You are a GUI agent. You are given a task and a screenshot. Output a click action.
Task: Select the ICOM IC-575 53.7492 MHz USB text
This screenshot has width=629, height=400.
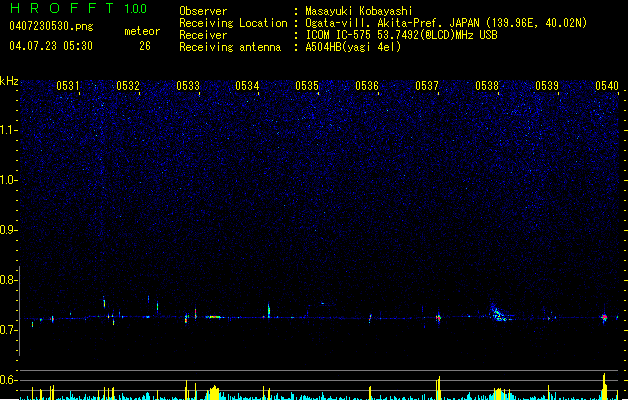pyautogui.click(x=401, y=35)
